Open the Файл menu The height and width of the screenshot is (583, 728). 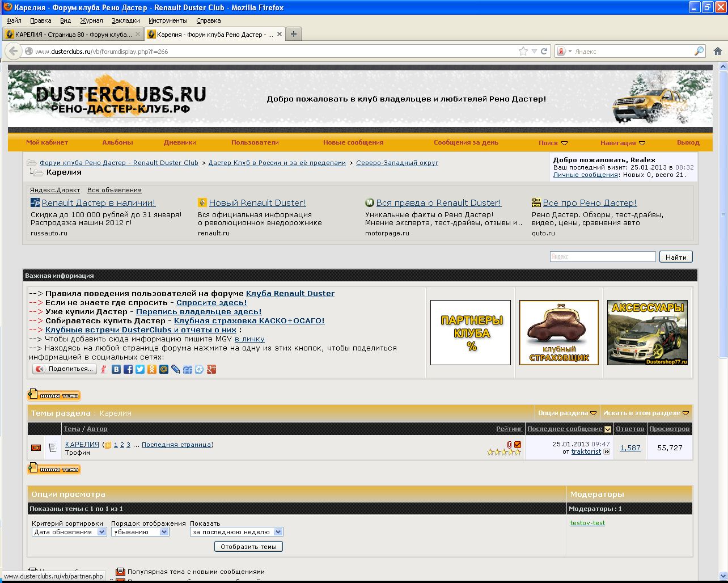point(14,20)
